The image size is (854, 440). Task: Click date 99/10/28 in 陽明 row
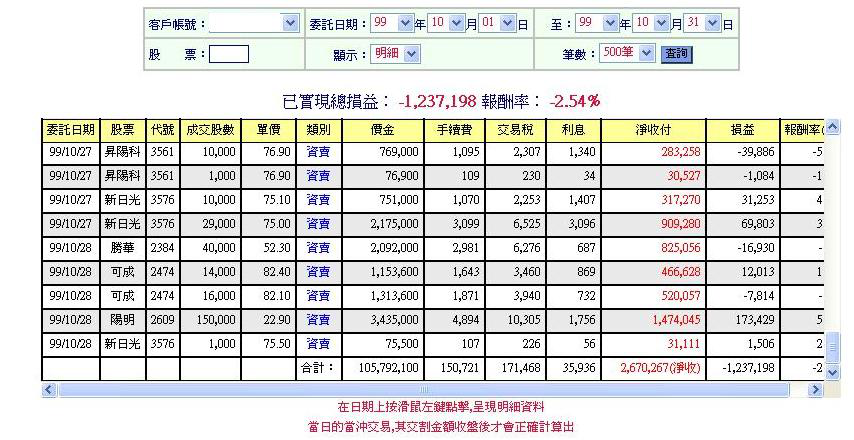pyautogui.click(x=70, y=320)
